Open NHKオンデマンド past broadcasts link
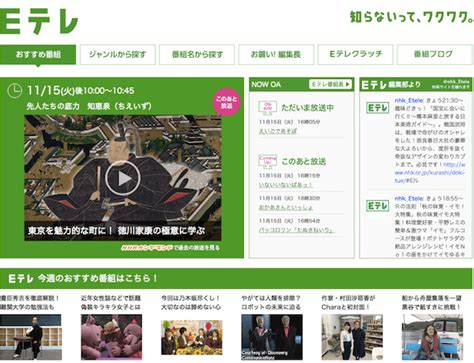This screenshot has width=474, height=363. (x=170, y=247)
